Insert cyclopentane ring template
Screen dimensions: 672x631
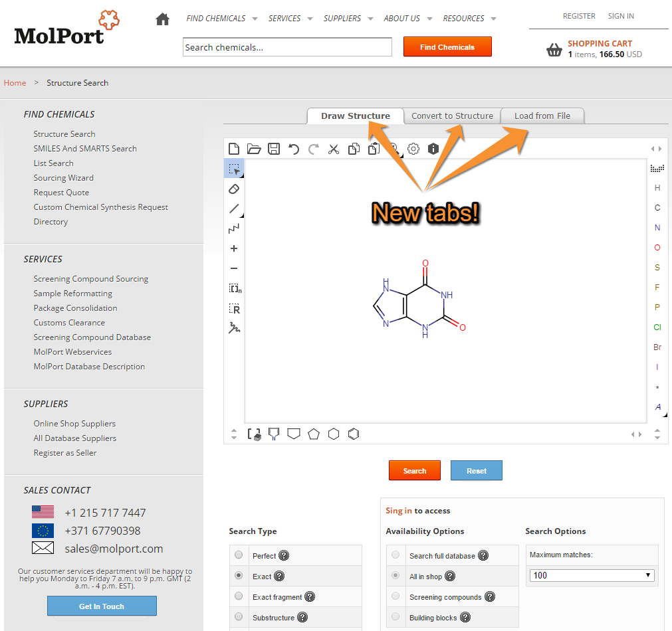pos(314,434)
